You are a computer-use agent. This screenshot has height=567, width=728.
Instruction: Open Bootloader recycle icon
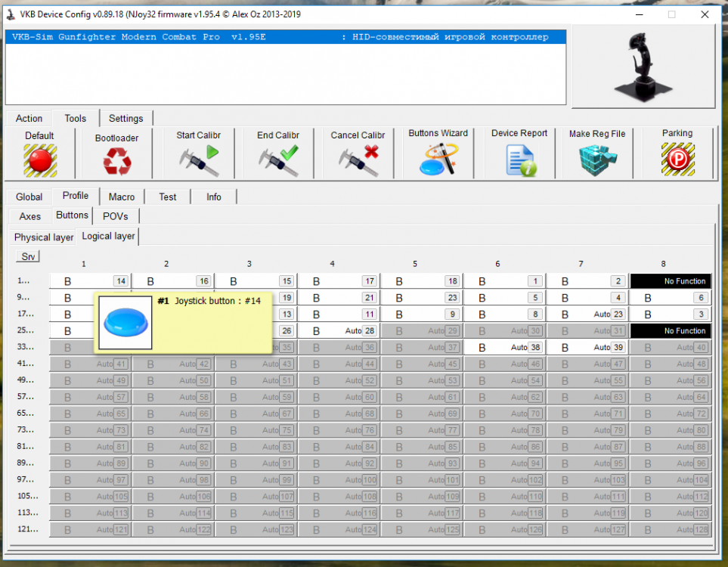point(117,161)
